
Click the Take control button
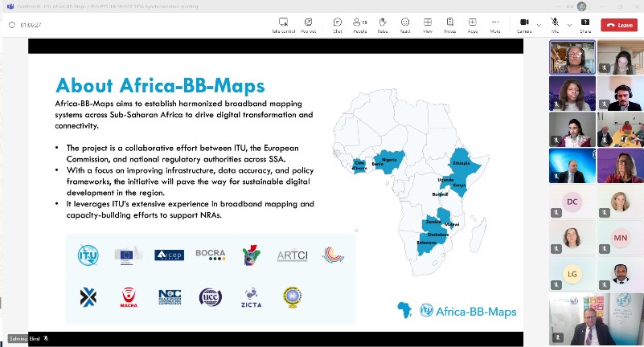pyautogui.click(x=283, y=25)
